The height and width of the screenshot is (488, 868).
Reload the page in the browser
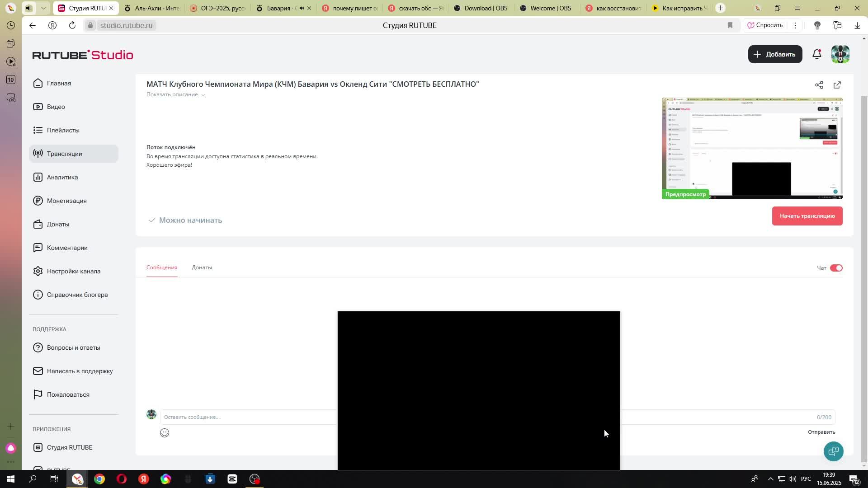[72, 25]
